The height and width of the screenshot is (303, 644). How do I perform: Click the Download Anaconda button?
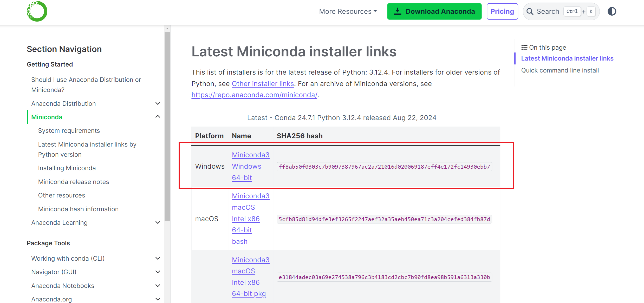[x=434, y=11]
